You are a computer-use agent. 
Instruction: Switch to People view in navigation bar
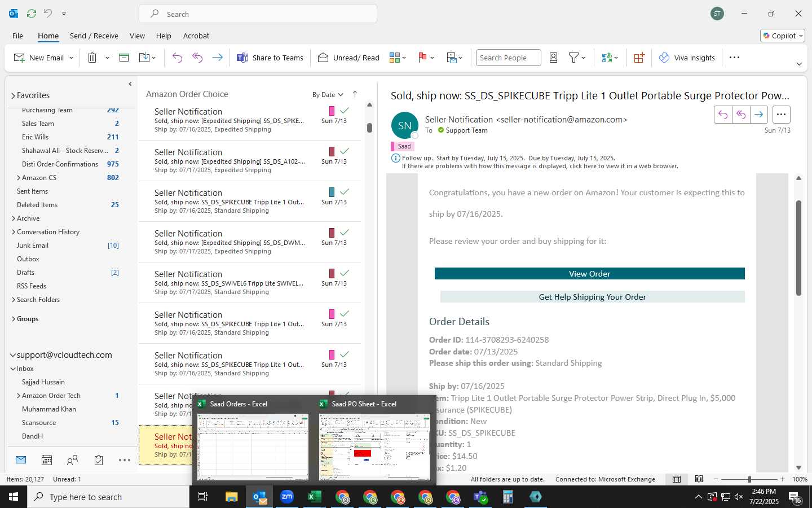(72, 460)
